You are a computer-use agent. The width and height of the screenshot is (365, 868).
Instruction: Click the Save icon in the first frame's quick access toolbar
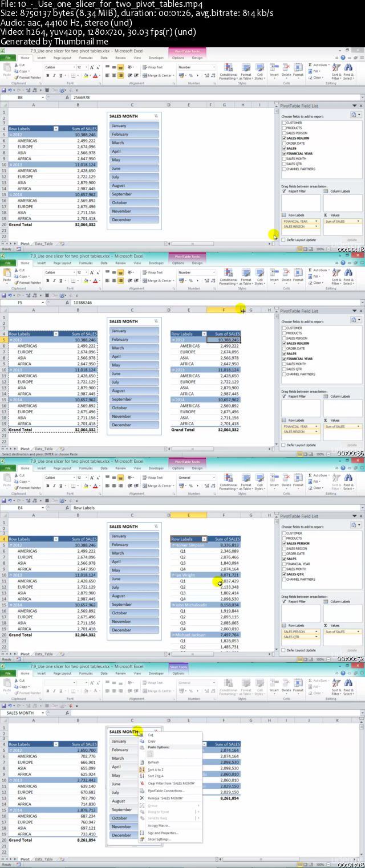tap(4, 90)
